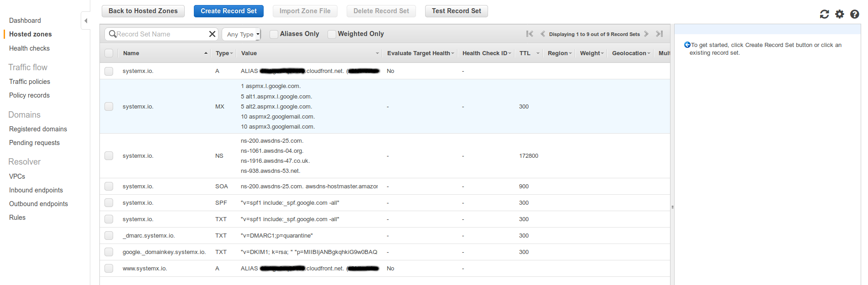The width and height of the screenshot is (868, 285).
Task: Open Hosted zones in the sidebar
Action: click(31, 34)
